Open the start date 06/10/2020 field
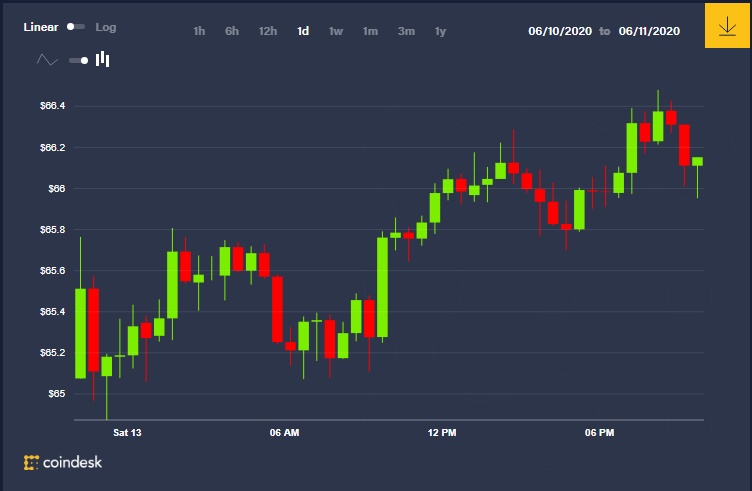 pos(560,31)
